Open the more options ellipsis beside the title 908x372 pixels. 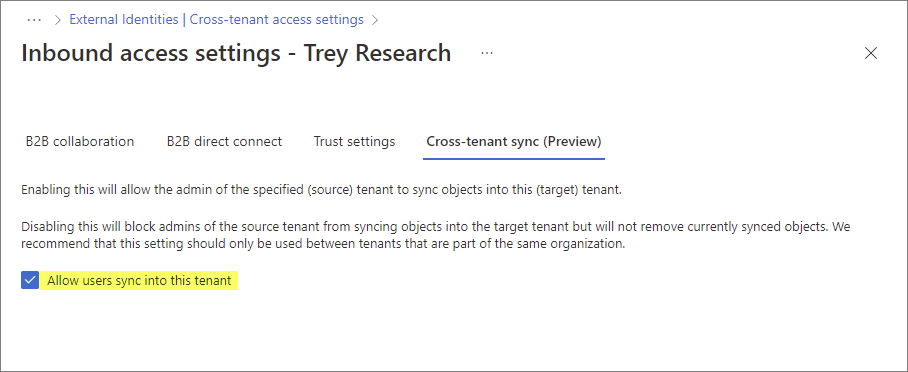point(487,53)
